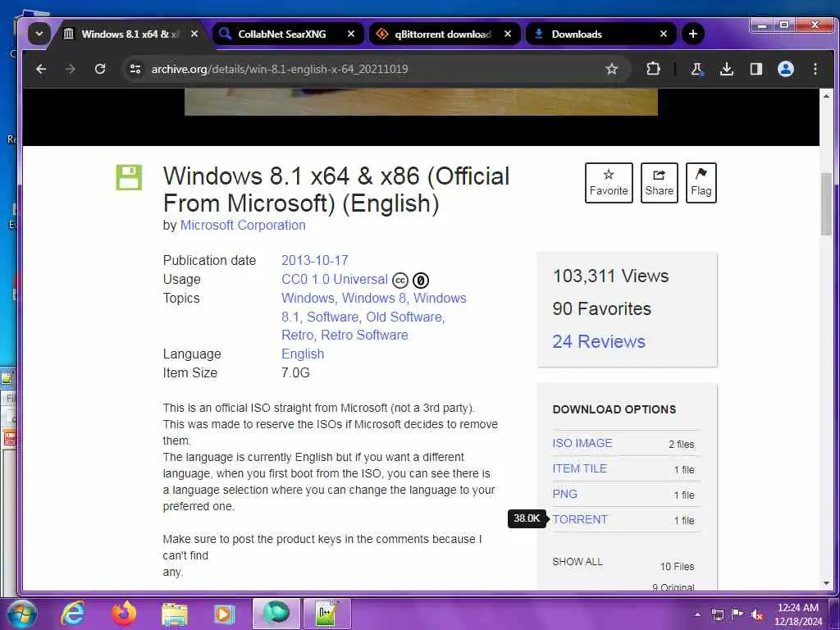Select PNG download option

pos(564,494)
